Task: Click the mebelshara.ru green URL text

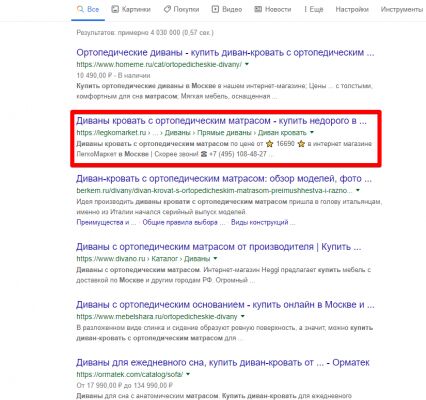Action: coord(157,316)
